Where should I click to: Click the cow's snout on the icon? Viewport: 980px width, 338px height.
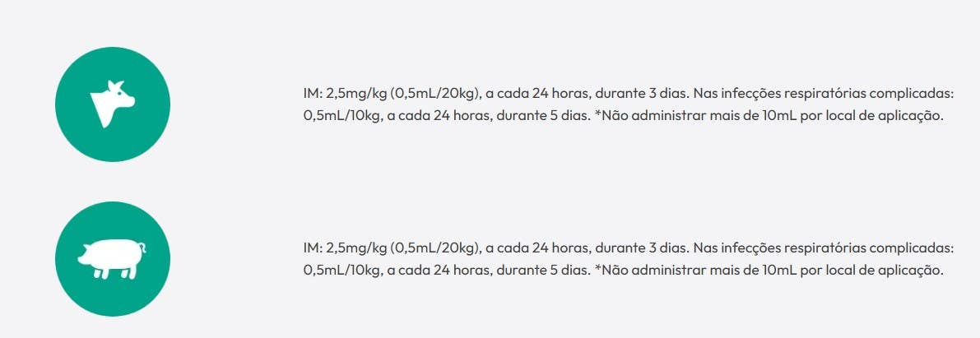[129, 100]
